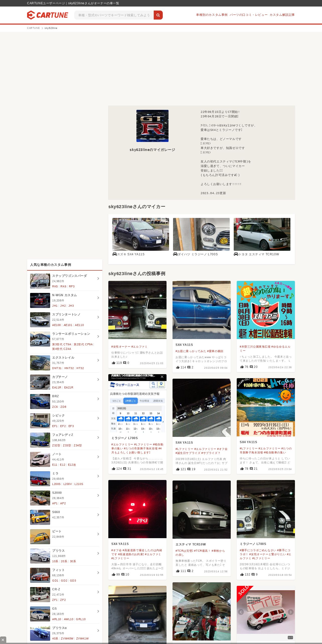Open the weather forecast screenshot post

click(137, 403)
